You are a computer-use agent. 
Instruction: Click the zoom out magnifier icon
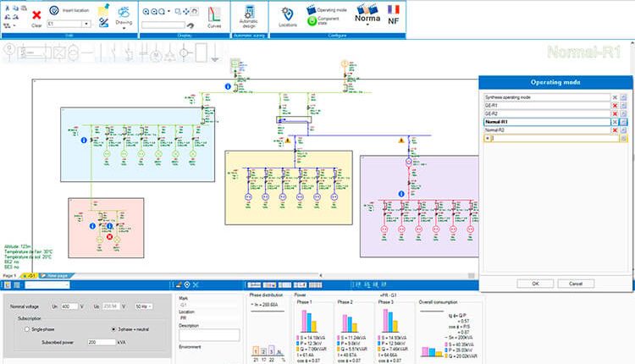click(x=154, y=12)
